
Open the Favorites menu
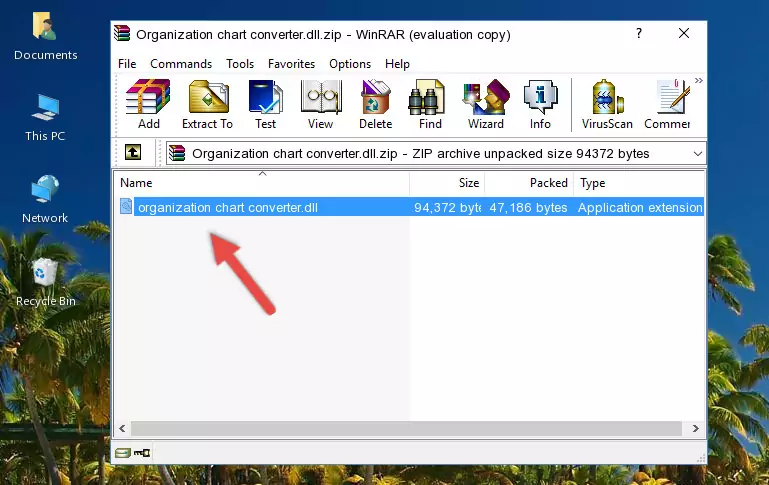click(x=291, y=64)
